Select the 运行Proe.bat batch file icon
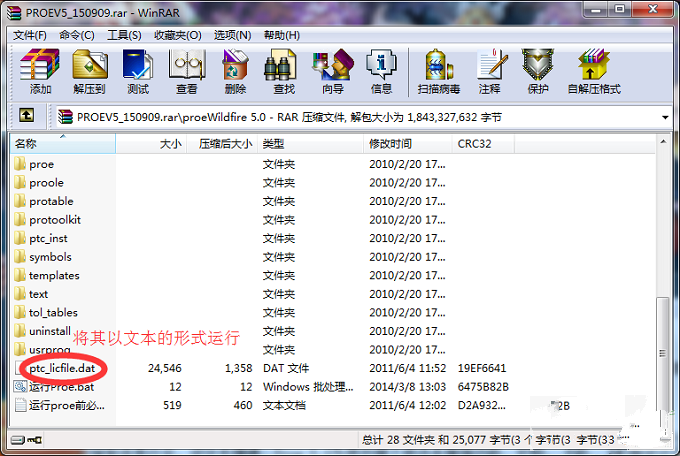Image resolution: width=680 pixels, height=456 pixels. tap(20, 387)
